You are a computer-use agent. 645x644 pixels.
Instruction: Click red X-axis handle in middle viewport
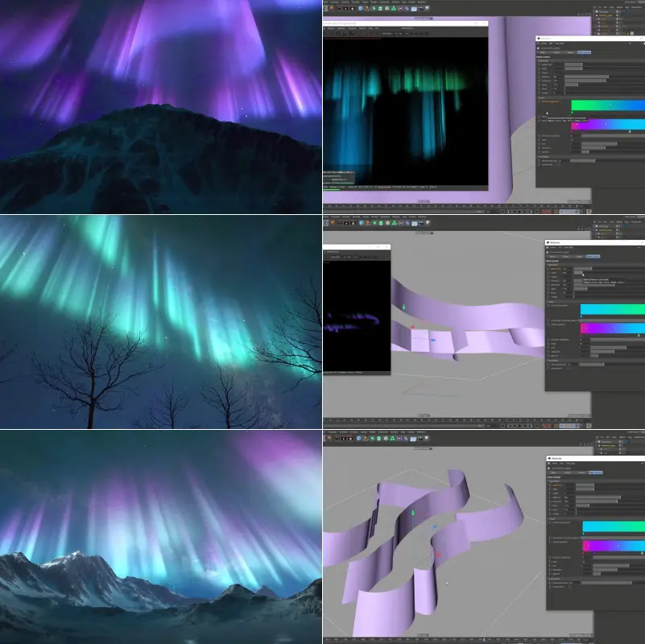pos(412,327)
